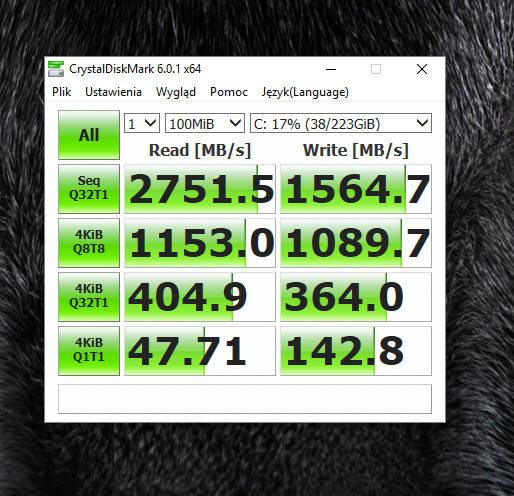The image size is (514, 496).
Task: Start the 4KiB Q8T8 test
Action: [89, 243]
